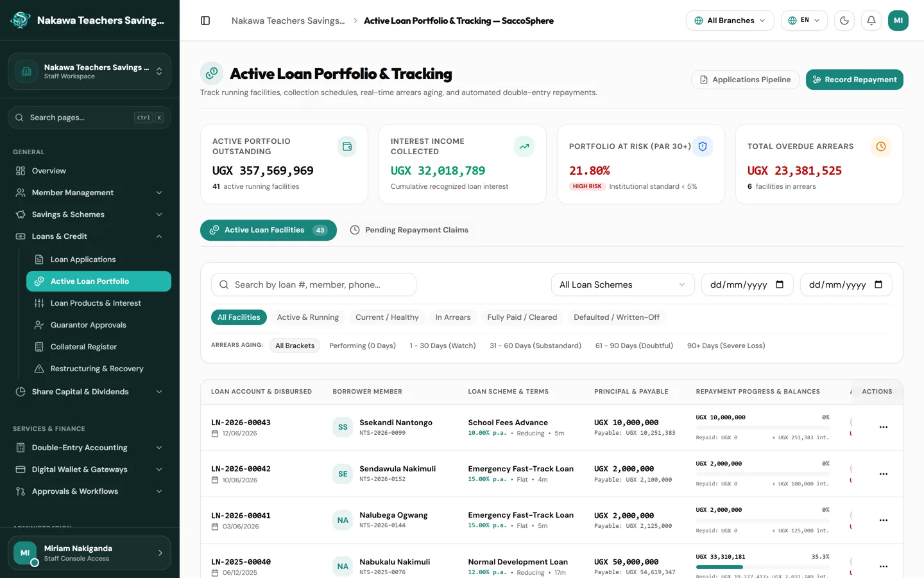This screenshot has height=578, width=924.
Task: Open Collateral Register page
Action: (x=98, y=347)
